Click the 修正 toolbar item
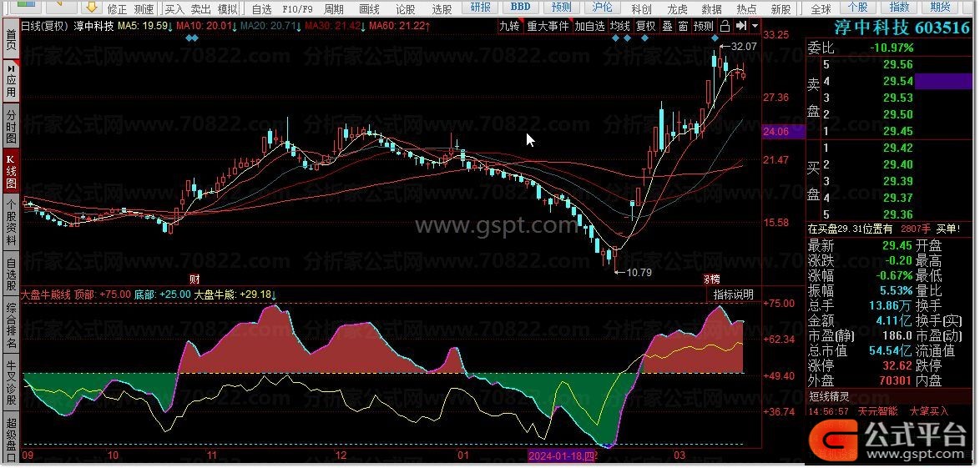This screenshot has height=468, width=980. (x=117, y=8)
